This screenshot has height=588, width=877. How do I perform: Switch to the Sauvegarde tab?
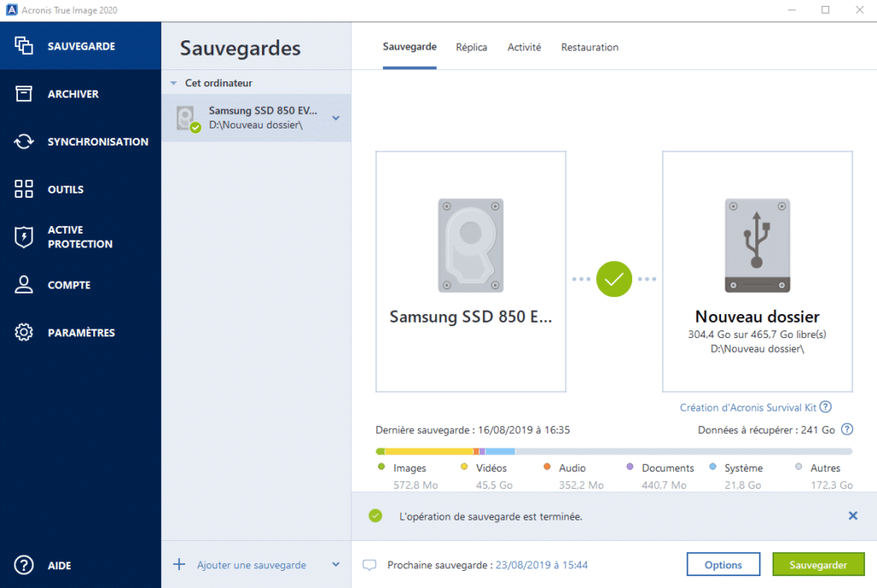(x=409, y=47)
